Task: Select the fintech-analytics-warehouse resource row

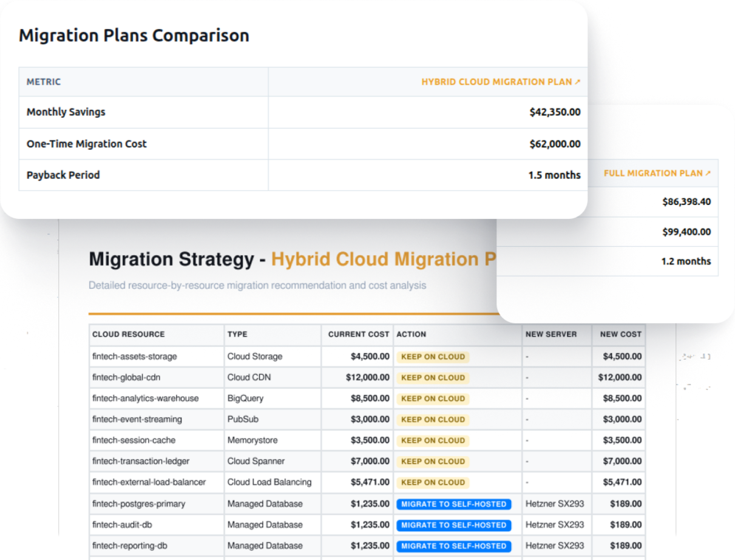Action: click(367, 399)
